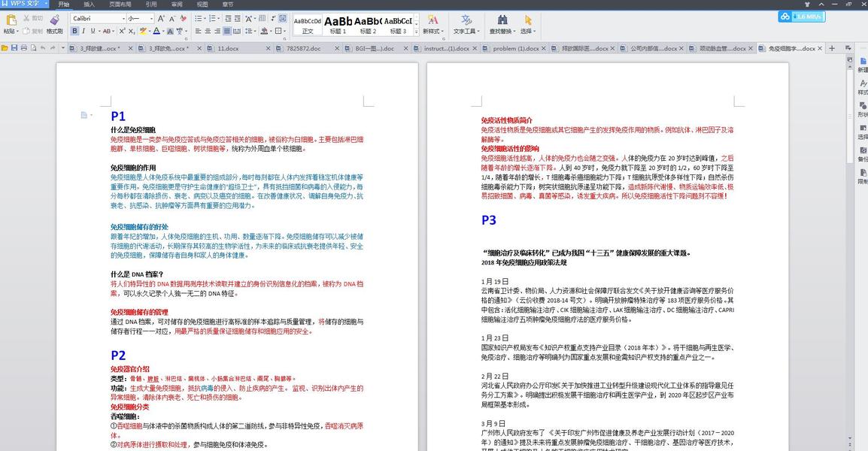Toggle Italic formatting
Image resolution: width=868 pixels, height=451 pixels.
point(83,31)
